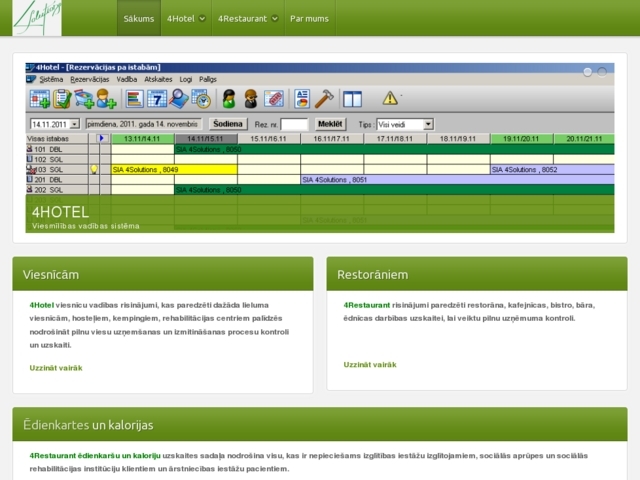Open the Sistēma menu
640x480 pixels.
click(x=51, y=79)
